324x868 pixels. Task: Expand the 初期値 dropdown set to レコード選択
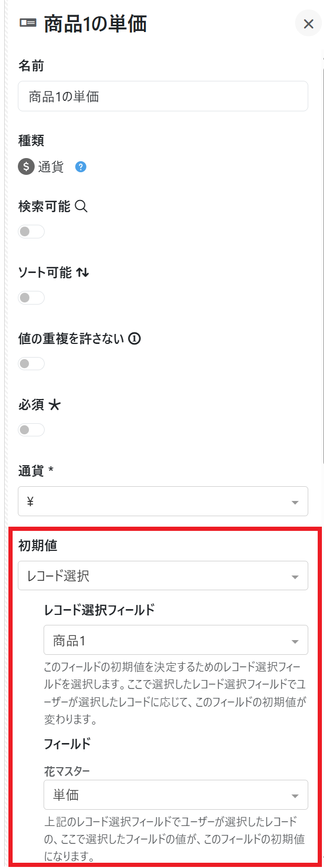[163, 576]
